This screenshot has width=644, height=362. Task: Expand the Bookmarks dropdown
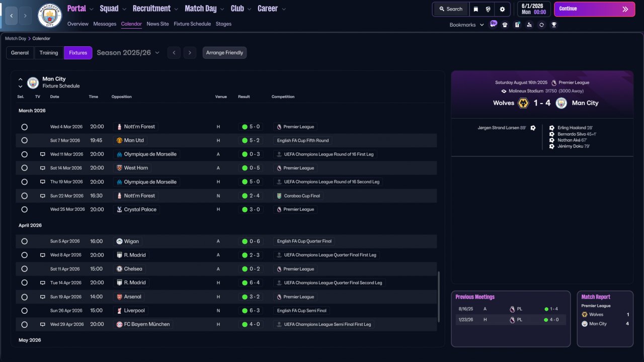(x=467, y=25)
